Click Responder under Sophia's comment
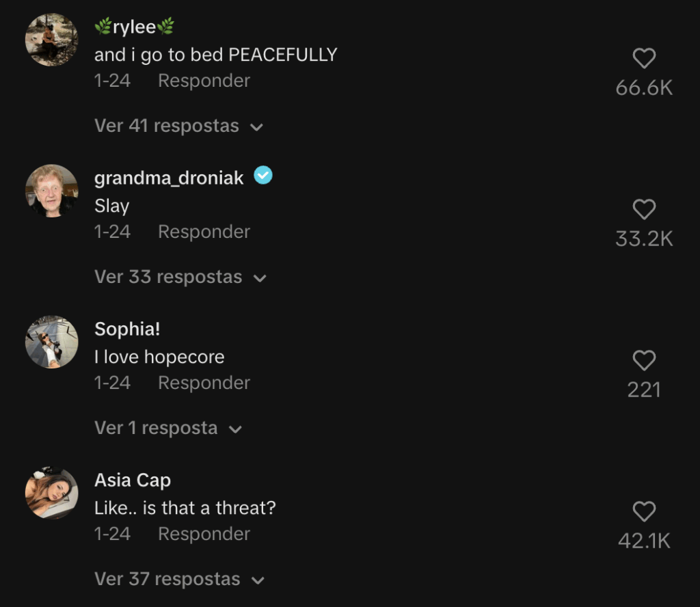Viewport: 700px width, 607px height. tap(204, 383)
